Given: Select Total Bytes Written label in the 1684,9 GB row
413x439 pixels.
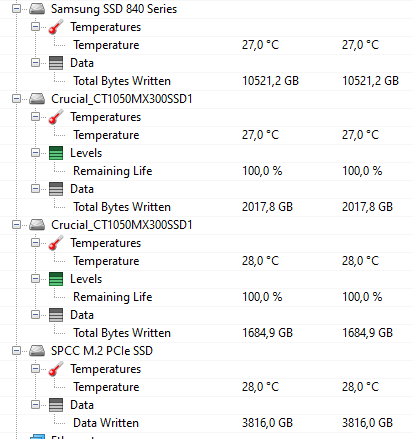Looking at the screenshot, I should pyautogui.click(x=122, y=333).
